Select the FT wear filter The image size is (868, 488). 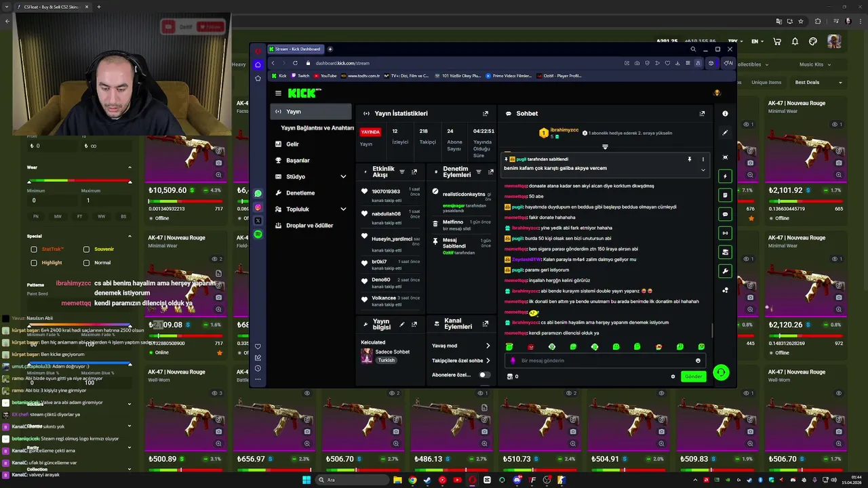[x=79, y=216]
